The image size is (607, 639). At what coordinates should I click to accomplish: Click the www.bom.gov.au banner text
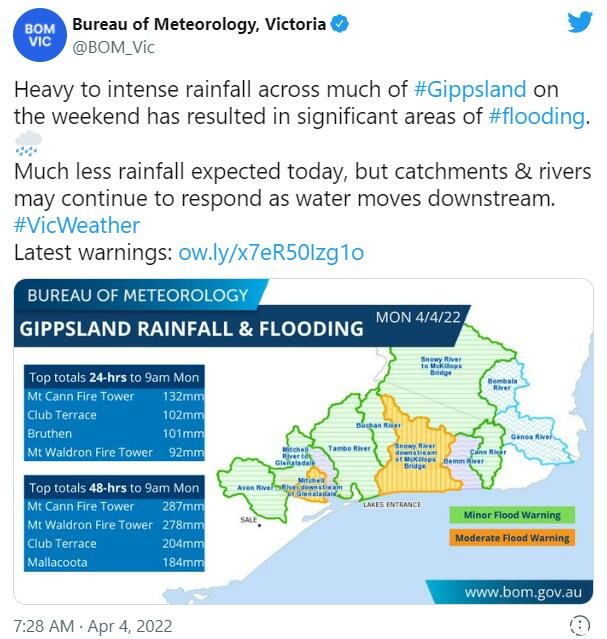(523, 592)
